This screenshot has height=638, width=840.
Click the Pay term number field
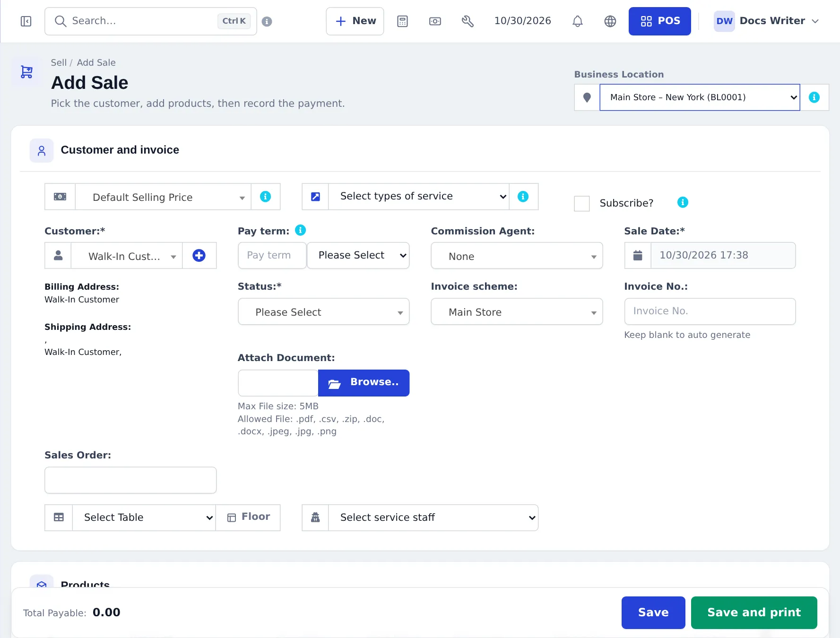tap(272, 256)
